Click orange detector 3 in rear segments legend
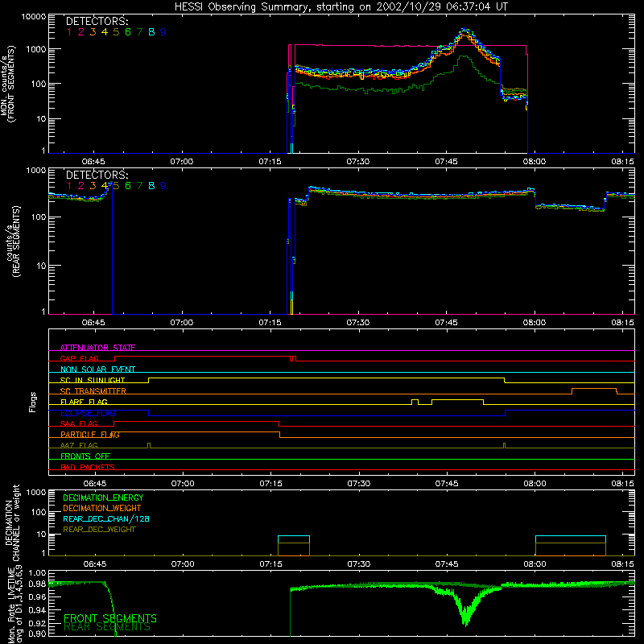 [93, 186]
